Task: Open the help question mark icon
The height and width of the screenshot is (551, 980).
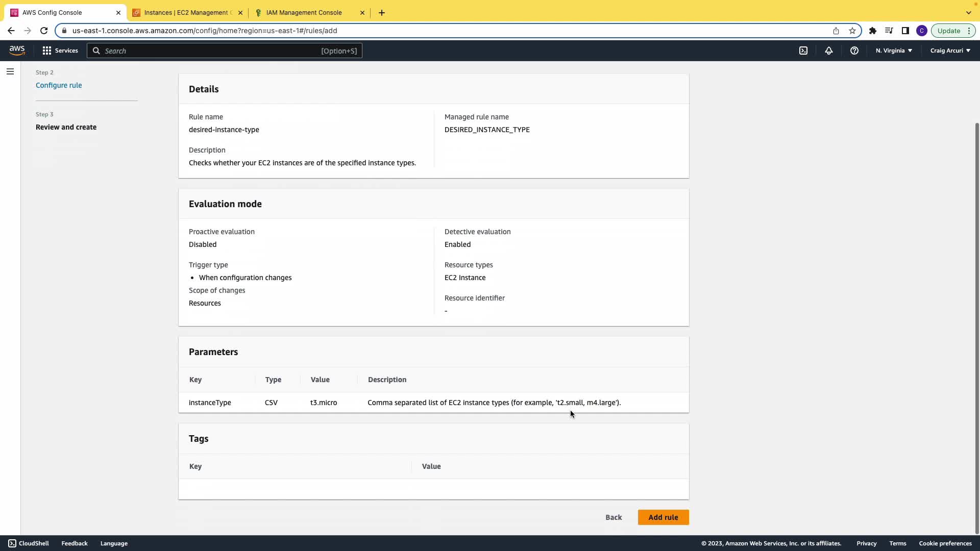Action: [854, 51]
